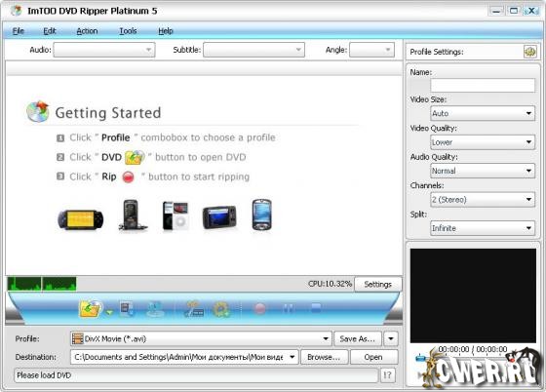Click the black video preview area
546x392 pixels.
[x=473, y=295]
